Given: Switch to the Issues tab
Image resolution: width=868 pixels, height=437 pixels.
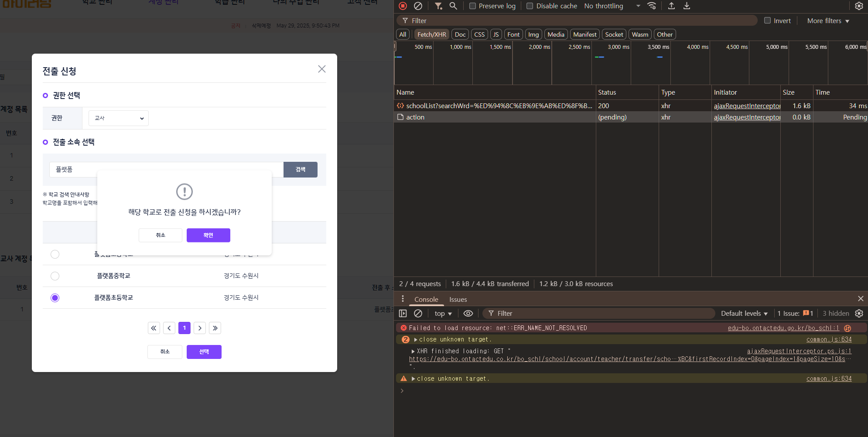Looking at the screenshot, I should pyautogui.click(x=458, y=300).
